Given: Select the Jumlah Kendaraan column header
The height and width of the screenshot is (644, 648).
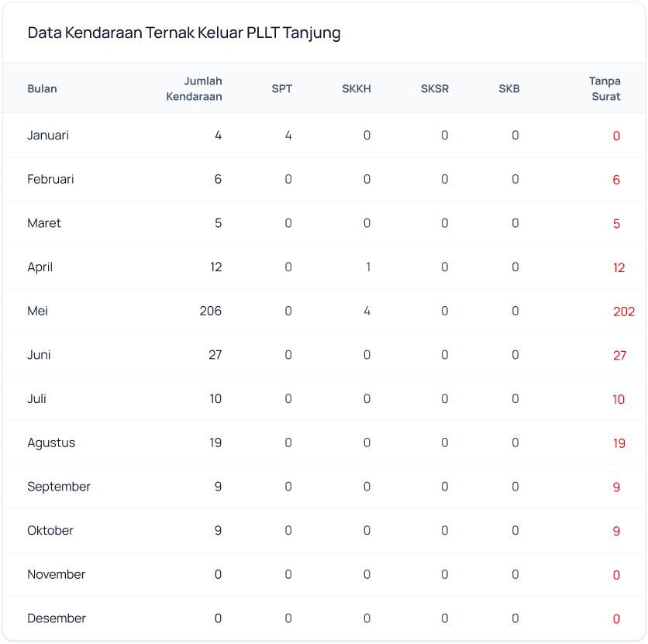Looking at the screenshot, I should pos(194,88).
